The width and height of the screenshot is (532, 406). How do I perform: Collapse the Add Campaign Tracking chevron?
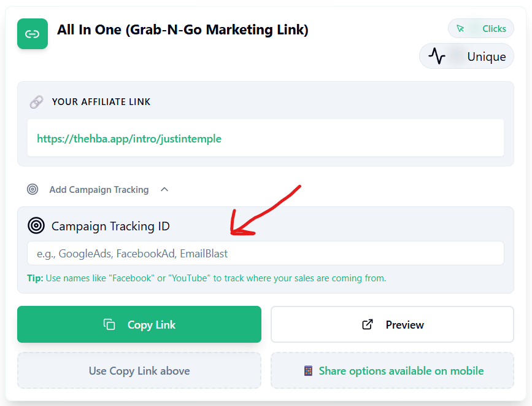(x=164, y=189)
